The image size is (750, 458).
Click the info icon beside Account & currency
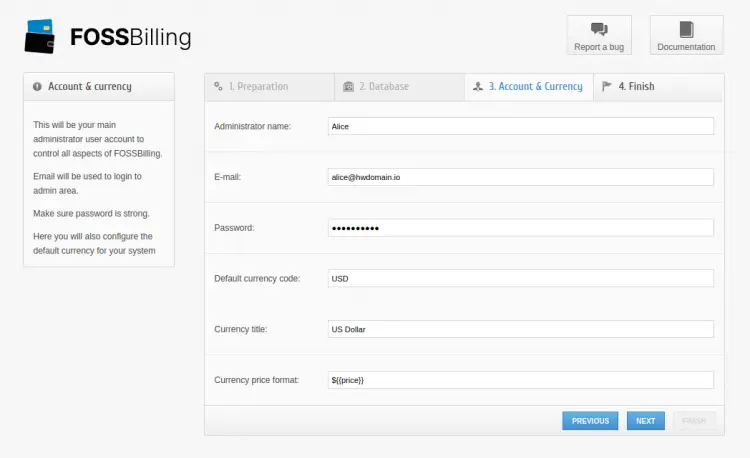[x=37, y=87]
